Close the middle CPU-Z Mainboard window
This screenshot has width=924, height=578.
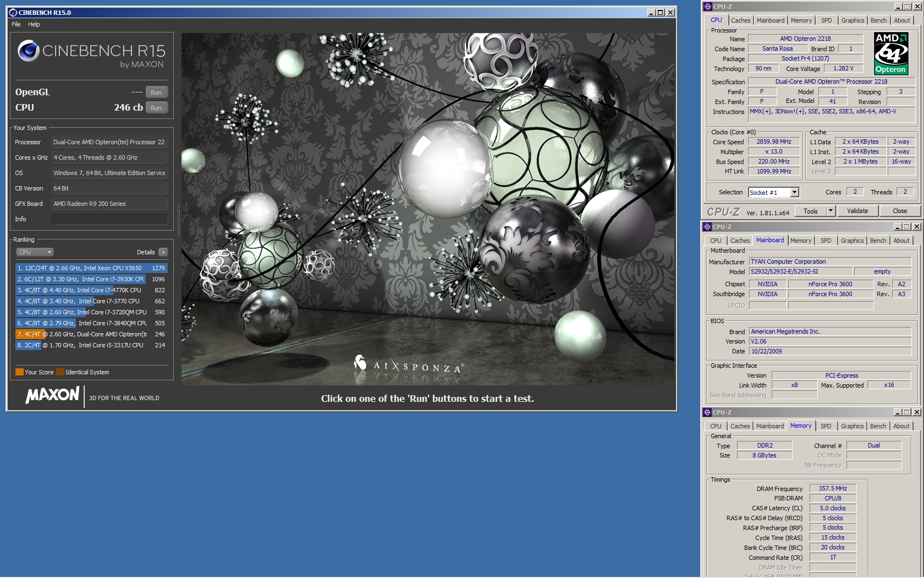point(916,226)
